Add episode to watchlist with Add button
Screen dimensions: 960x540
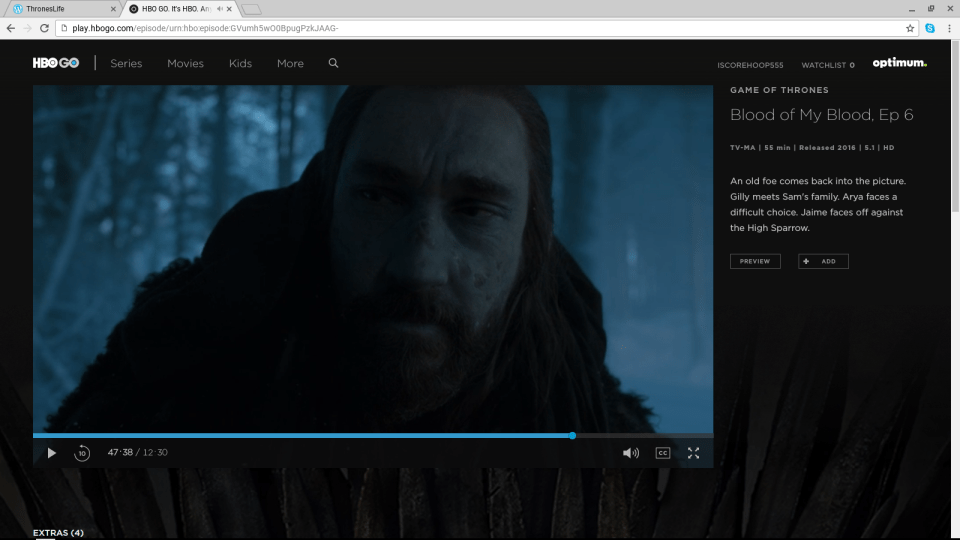[x=823, y=261]
